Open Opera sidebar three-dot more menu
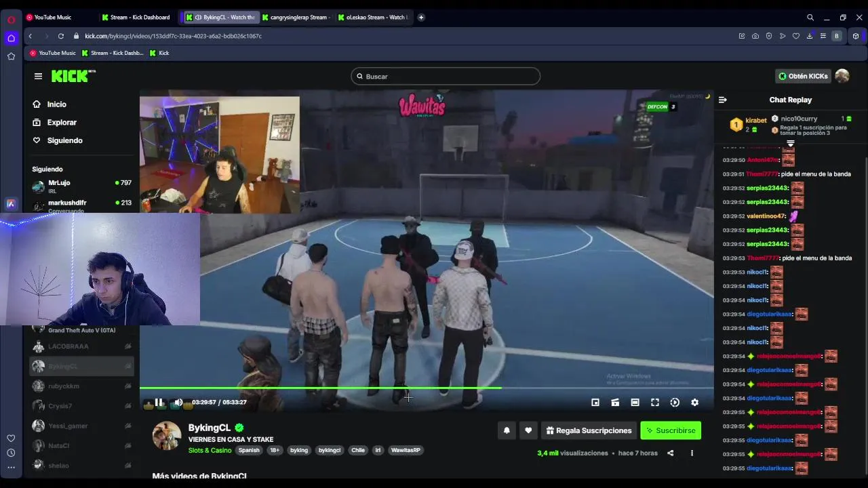Viewport: 868px width, 488px height. click(11, 467)
